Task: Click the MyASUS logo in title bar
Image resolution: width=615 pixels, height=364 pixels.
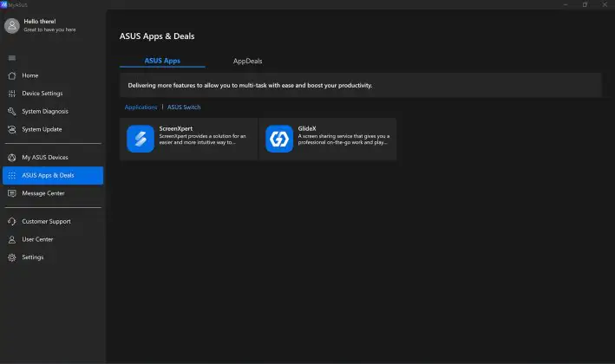Action: pos(4,4)
